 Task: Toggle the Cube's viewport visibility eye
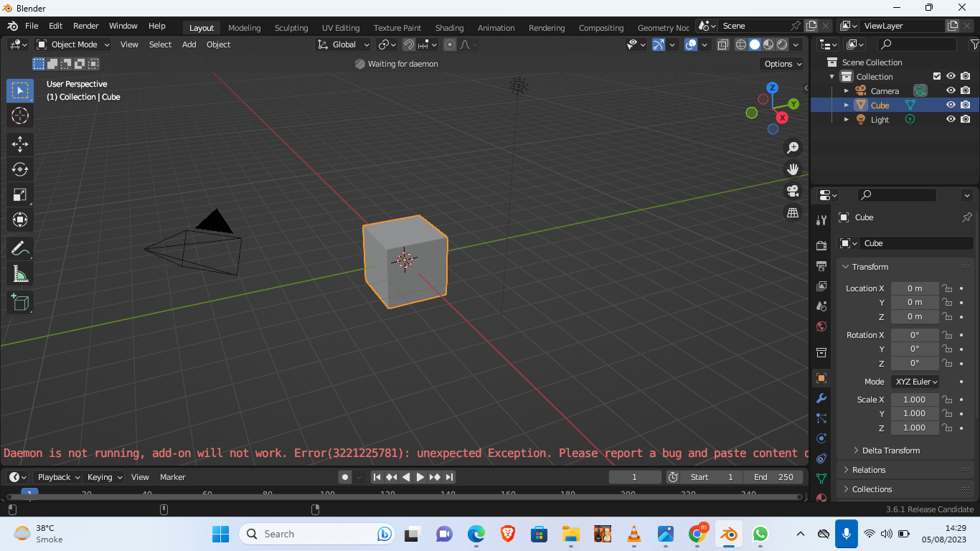point(951,105)
